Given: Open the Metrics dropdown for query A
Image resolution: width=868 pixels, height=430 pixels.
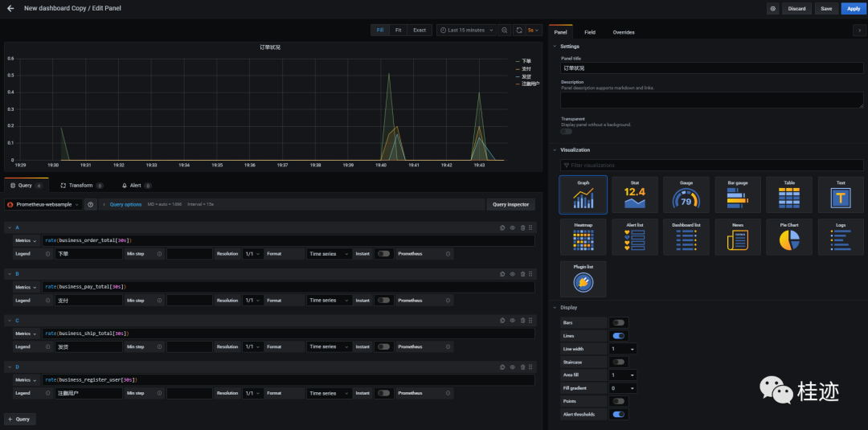Looking at the screenshot, I should pyautogui.click(x=27, y=241).
